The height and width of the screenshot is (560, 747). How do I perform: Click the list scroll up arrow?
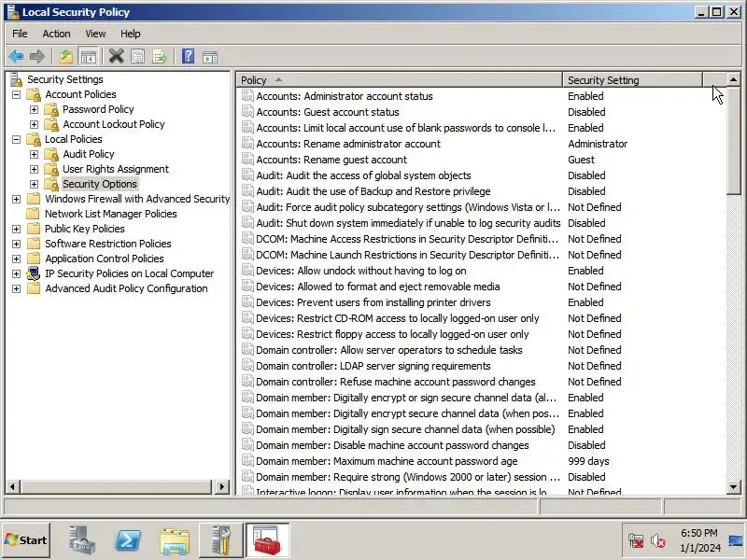(x=734, y=79)
